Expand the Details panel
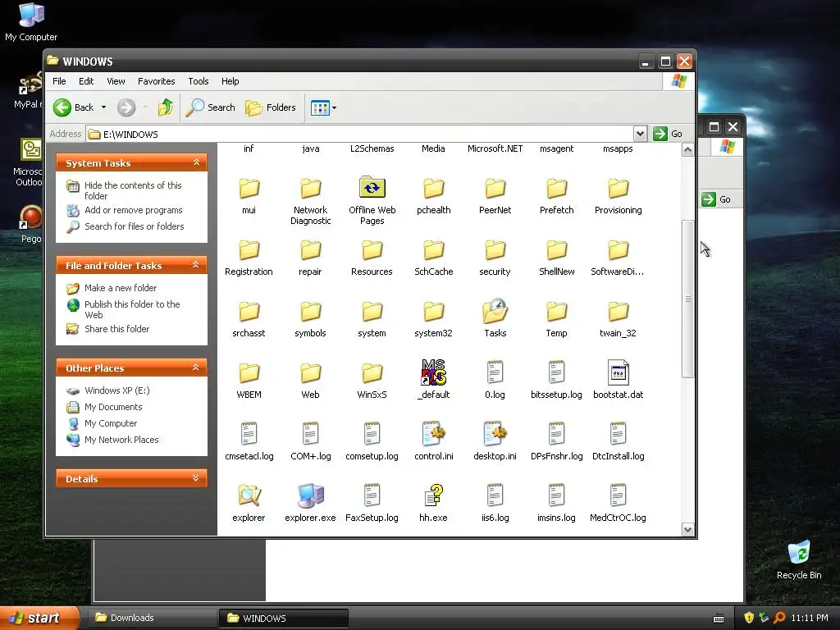 point(196,478)
